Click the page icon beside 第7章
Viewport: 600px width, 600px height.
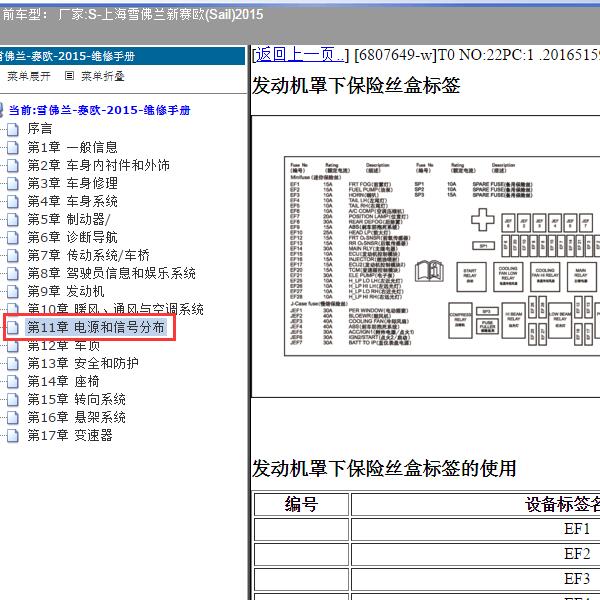[13, 255]
